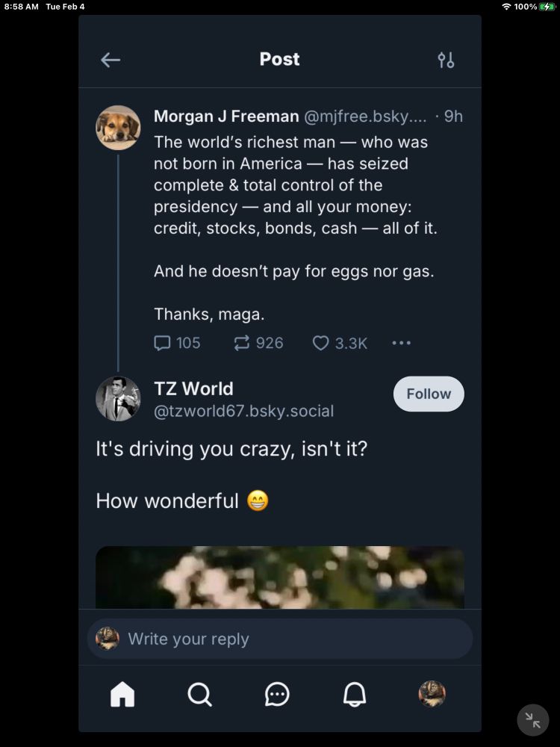Screen dimensions: 560x747
Task: Open TZ World's profile picture
Action: point(118,399)
